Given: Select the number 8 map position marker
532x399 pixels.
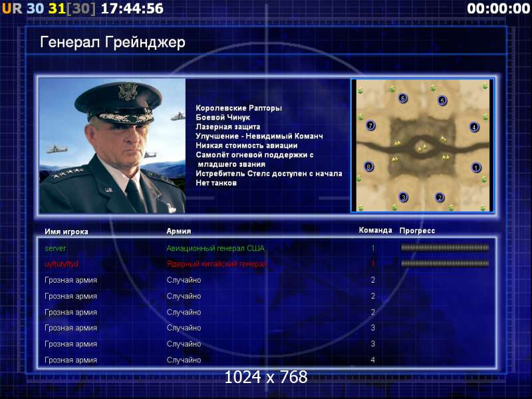Looking at the screenshot, I should click(369, 166).
